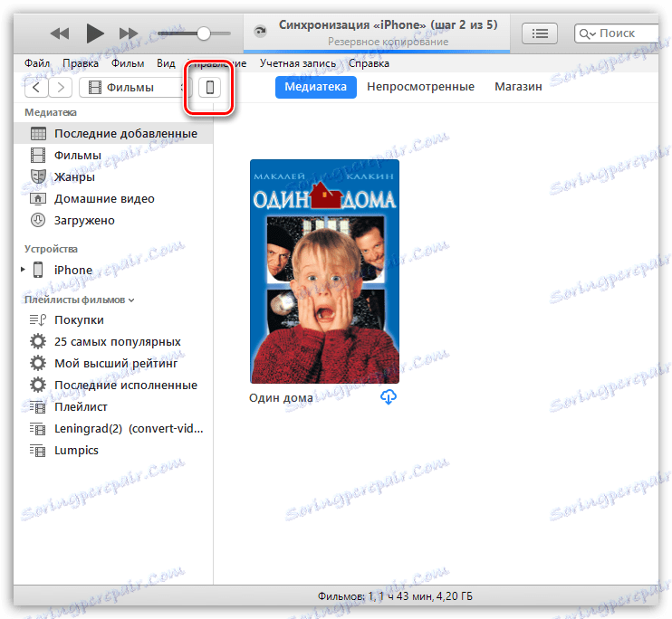Start playback with the Play button
The height and width of the screenshot is (619, 672).
[x=95, y=33]
